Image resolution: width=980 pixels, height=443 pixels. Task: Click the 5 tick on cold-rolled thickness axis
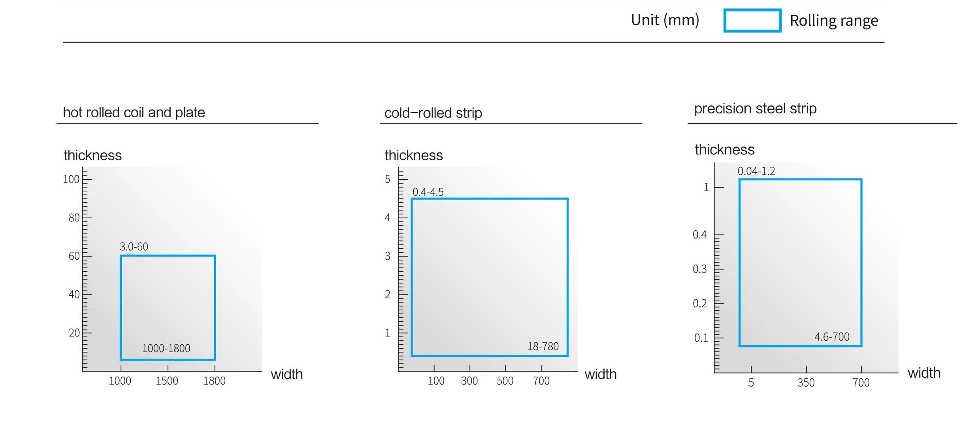coord(388,179)
